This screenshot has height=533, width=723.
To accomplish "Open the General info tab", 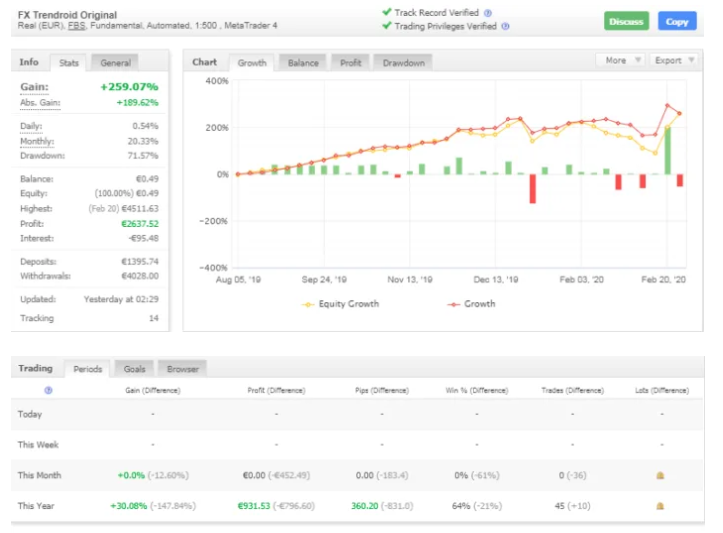I will pos(116,63).
